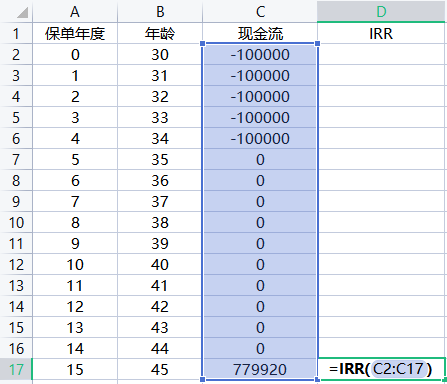This screenshot has width=447, height=384.
Task: Select column B header
Action: pos(160,12)
